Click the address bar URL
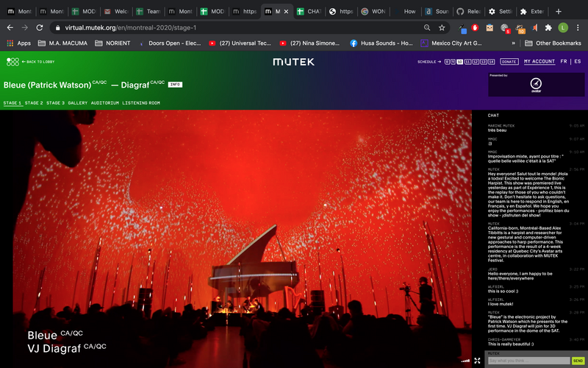 [x=131, y=27]
